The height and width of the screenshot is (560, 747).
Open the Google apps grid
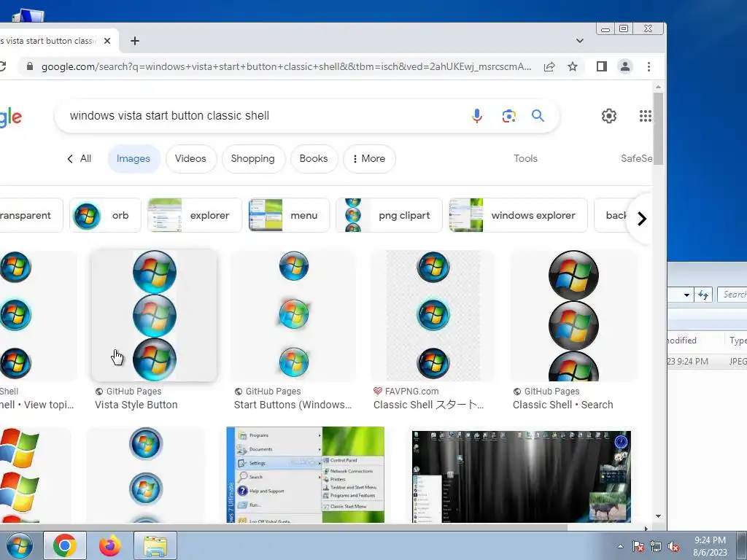point(645,116)
